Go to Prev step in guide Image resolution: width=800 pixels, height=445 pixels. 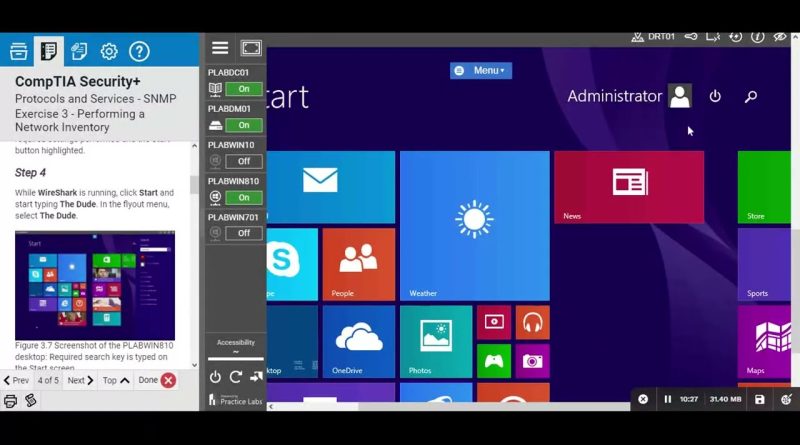(16, 380)
